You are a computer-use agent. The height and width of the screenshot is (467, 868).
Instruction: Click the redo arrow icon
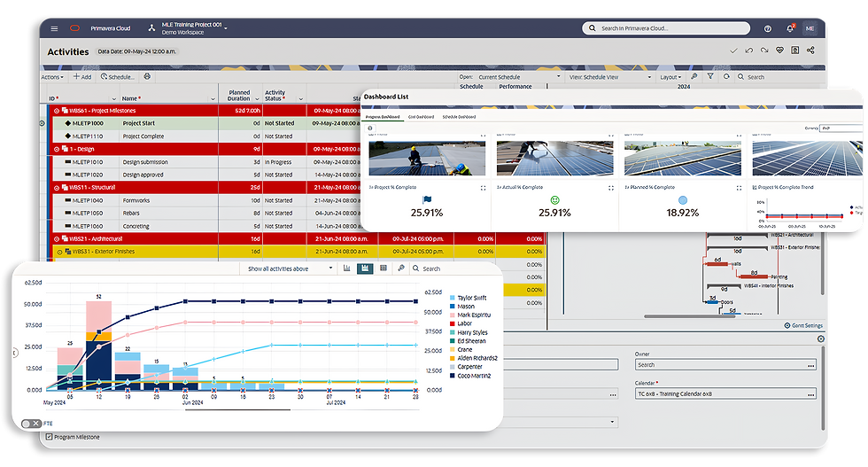(x=764, y=51)
